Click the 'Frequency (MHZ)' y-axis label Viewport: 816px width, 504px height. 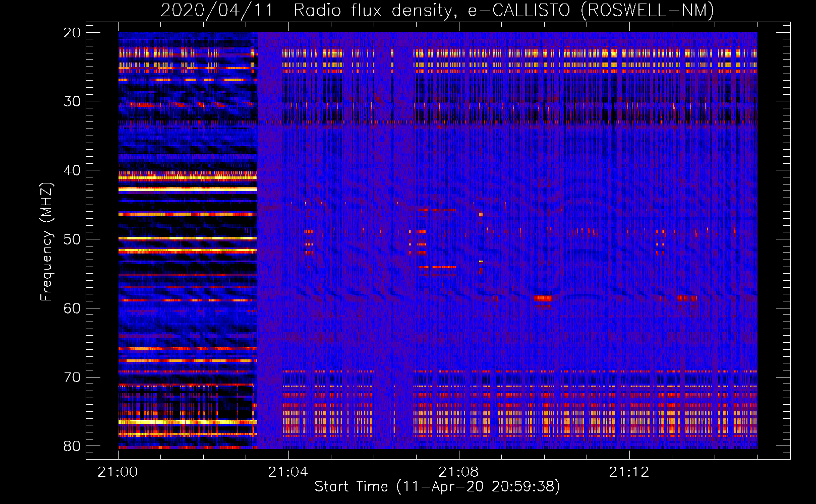click(46, 241)
